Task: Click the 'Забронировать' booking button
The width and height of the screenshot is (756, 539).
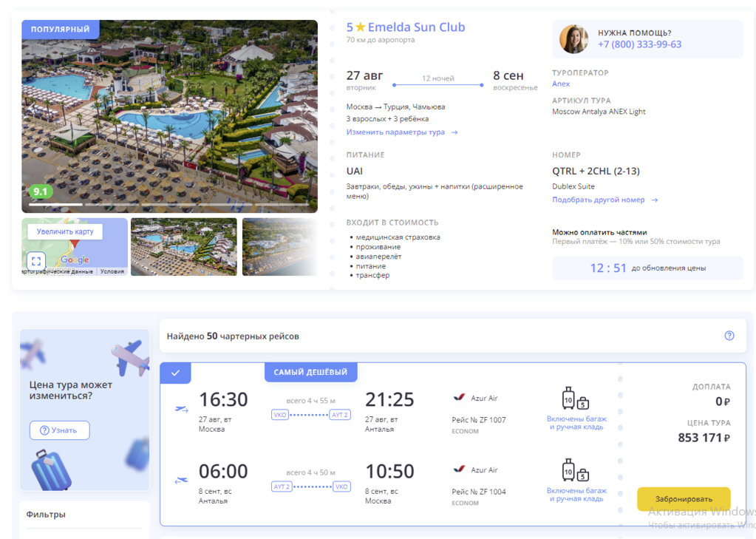Action: click(x=684, y=499)
